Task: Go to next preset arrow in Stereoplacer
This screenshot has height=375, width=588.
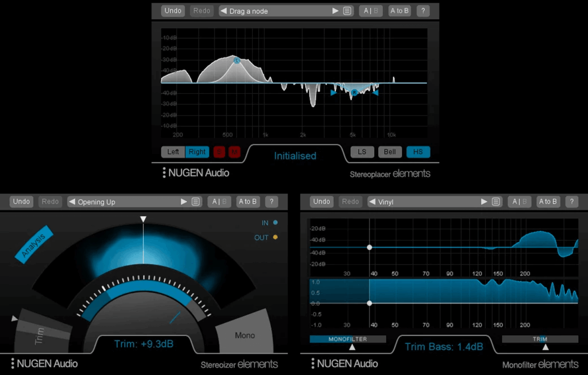Action: coord(335,11)
